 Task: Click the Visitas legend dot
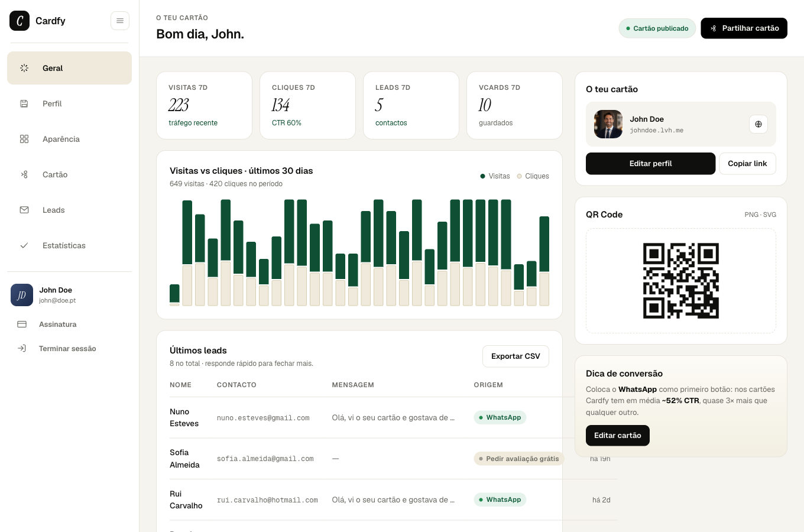482,176
